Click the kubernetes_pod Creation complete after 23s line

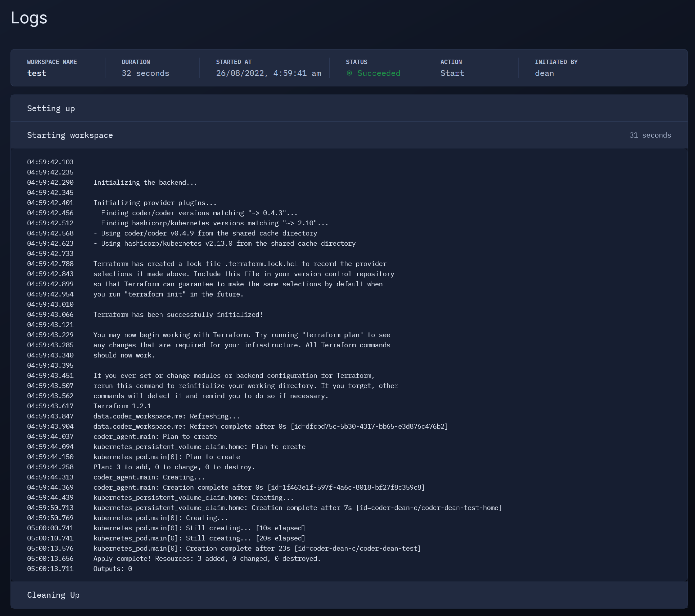[x=257, y=548]
